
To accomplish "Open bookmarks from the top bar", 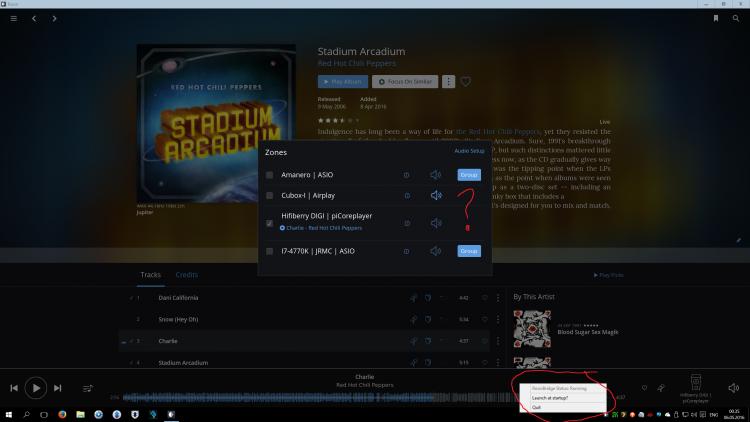I will point(716,18).
